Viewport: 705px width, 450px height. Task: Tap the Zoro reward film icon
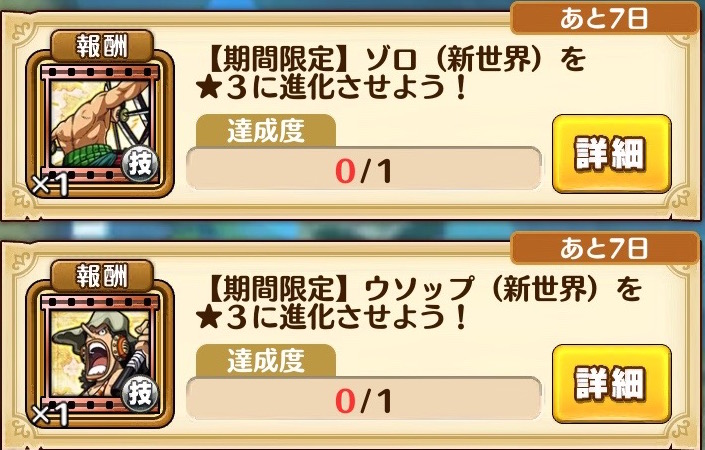click(x=100, y=125)
